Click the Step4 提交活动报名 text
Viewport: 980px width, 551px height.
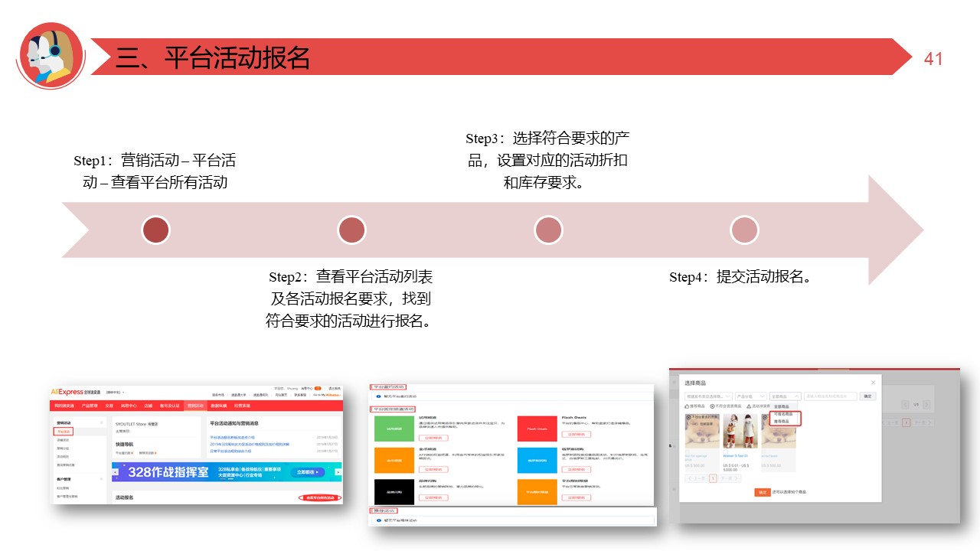740,277
